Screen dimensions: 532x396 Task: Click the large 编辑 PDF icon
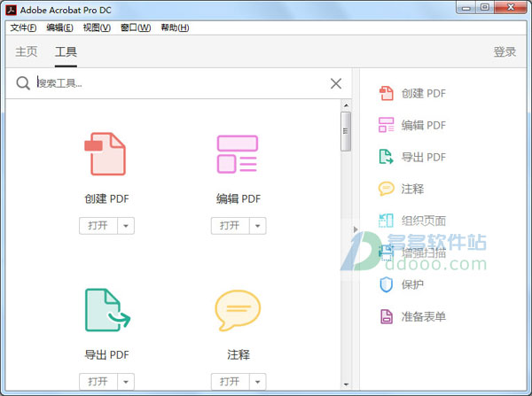[x=237, y=154]
